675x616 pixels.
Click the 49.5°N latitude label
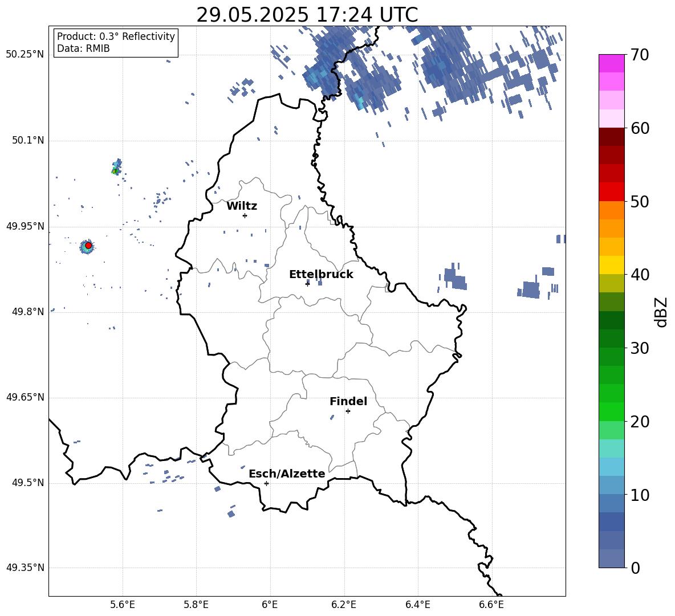(x=28, y=483)
